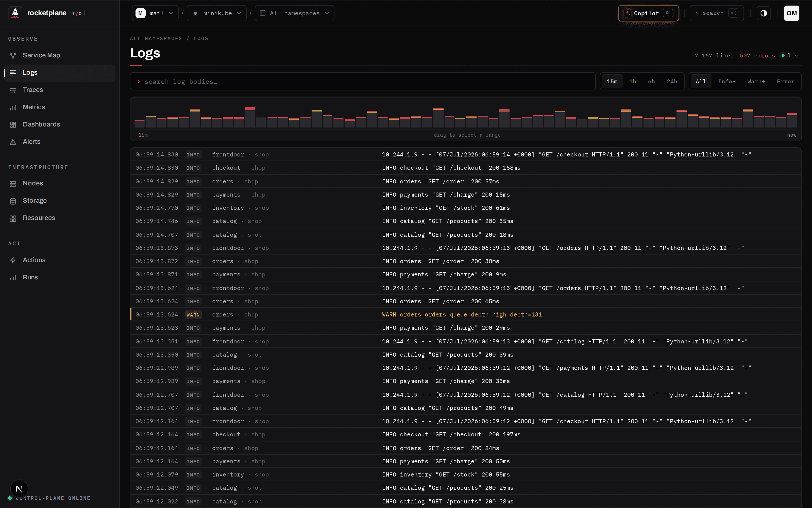
Task: Open log line 'payments GET /charge 200 15ms'
Action: click(x=466, y=195)
